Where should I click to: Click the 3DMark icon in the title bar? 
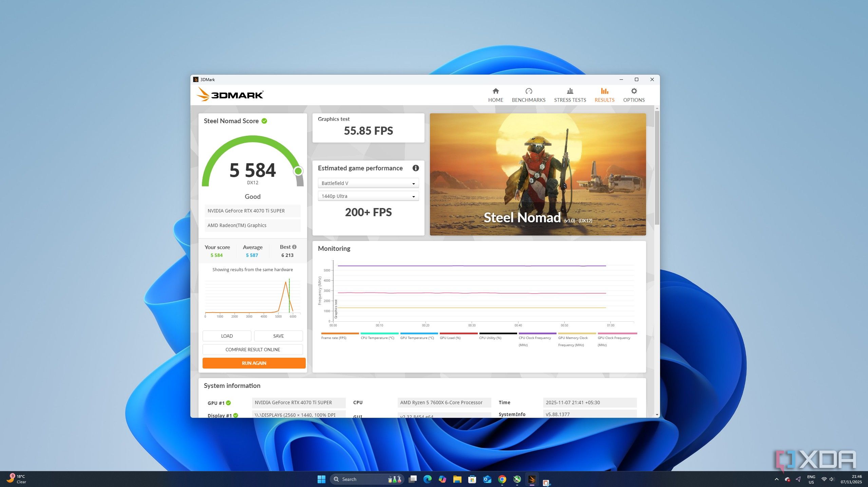(195, 79)
